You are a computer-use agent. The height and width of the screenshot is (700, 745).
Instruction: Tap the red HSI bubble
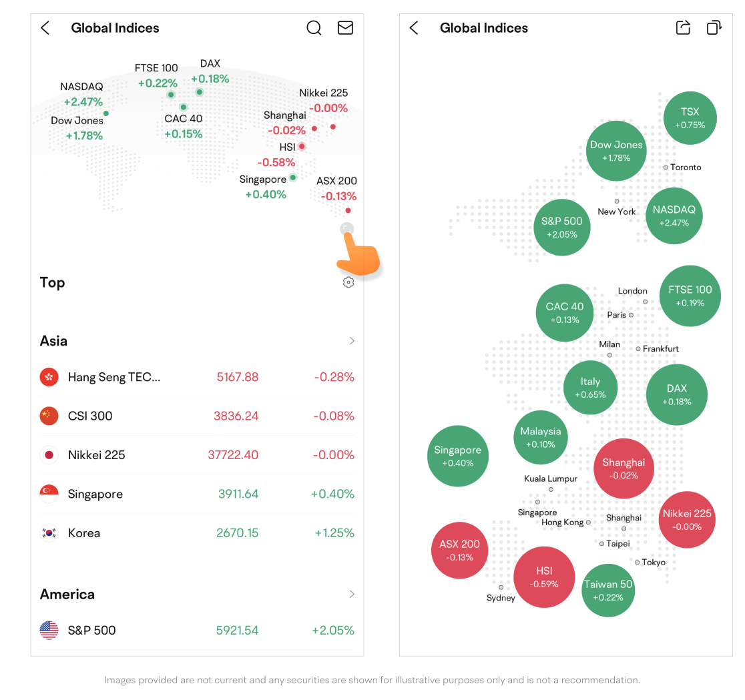(544, 577)
